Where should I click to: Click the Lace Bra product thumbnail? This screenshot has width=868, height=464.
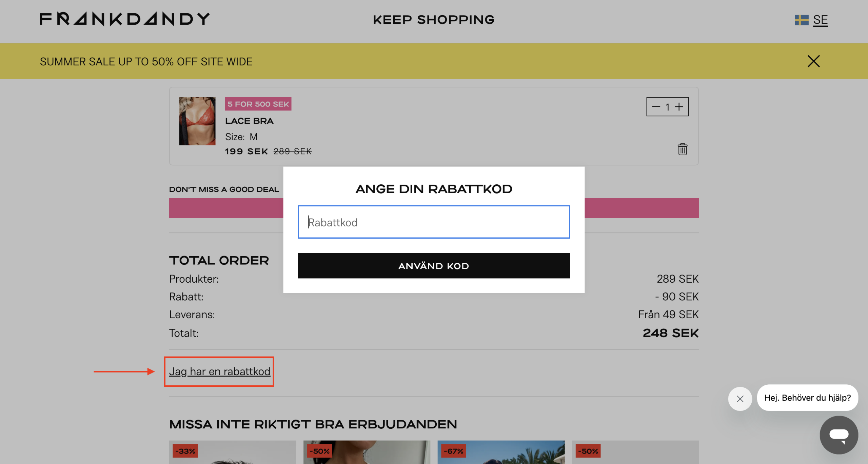click(x=197, y=121)
